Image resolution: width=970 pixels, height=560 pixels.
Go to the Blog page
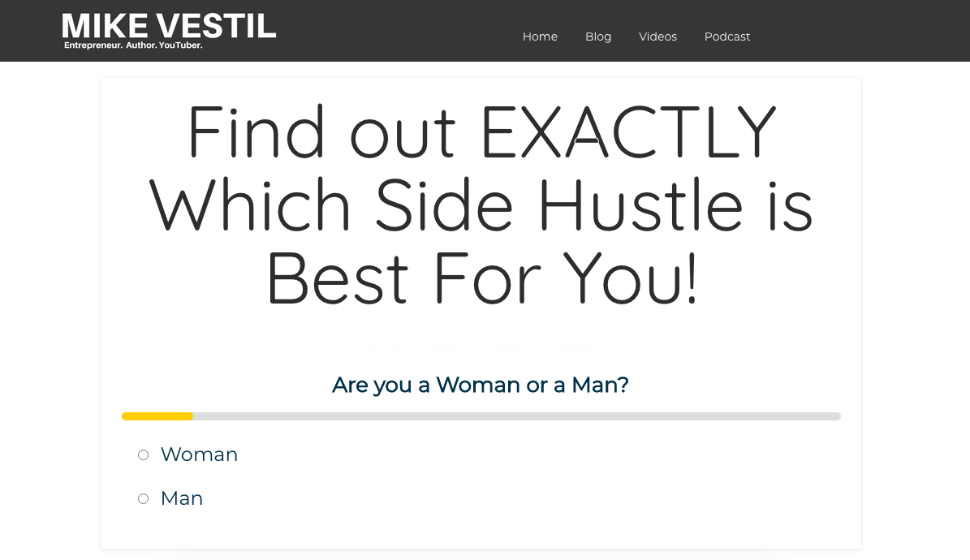coord(597,37)
